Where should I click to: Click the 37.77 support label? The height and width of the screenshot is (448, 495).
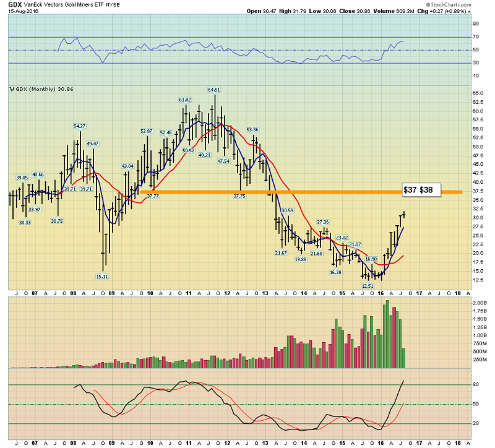pos(153,196)
